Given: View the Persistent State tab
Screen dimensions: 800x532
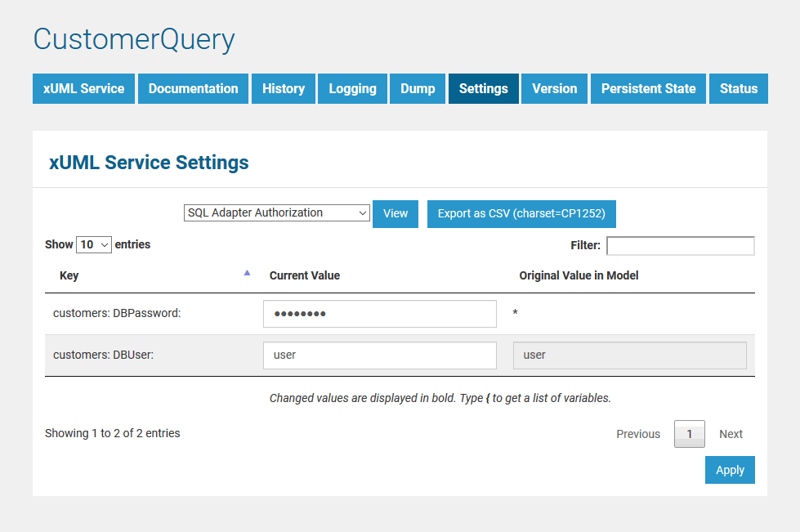Looking at the screenshot, I should pyautogui.click(x=648, y=88).
